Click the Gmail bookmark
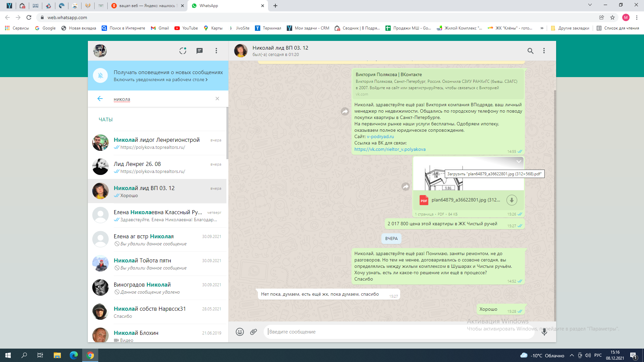The height and width of the screenshot is (362, 644). pos(160,28)
